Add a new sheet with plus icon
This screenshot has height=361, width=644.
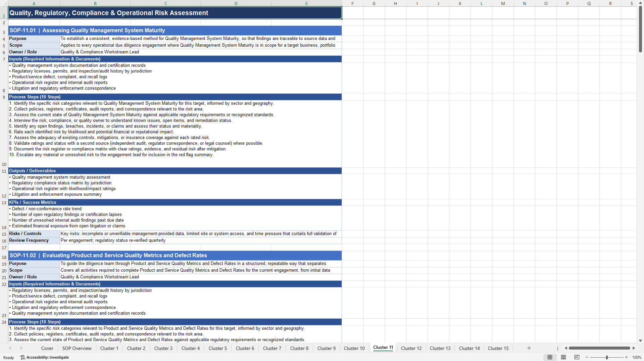pos(529,348)
